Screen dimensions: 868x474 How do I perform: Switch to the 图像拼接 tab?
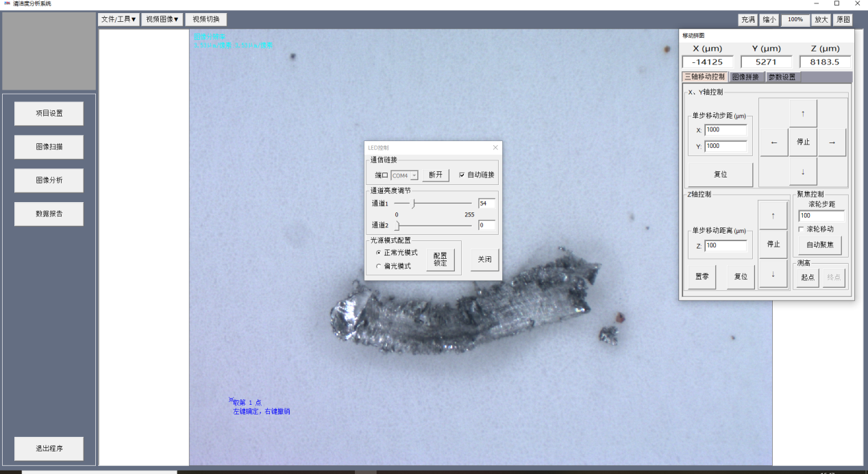coord(745,77)
